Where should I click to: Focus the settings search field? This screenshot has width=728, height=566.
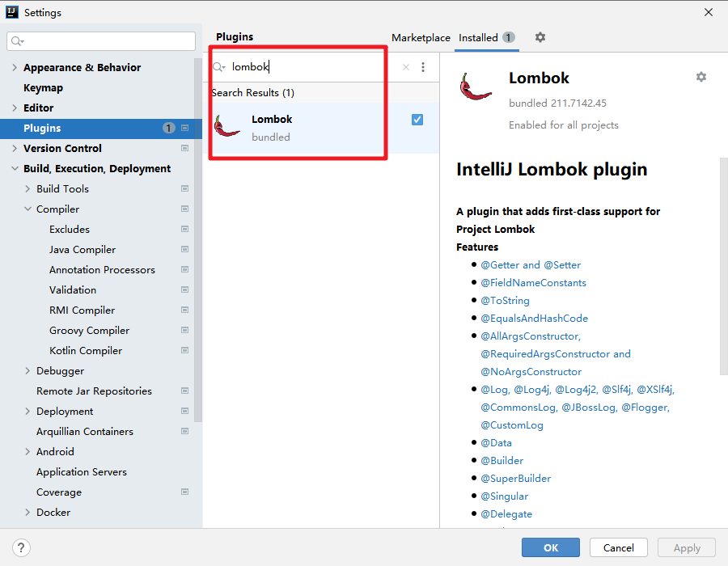click(x=101, y=41)
